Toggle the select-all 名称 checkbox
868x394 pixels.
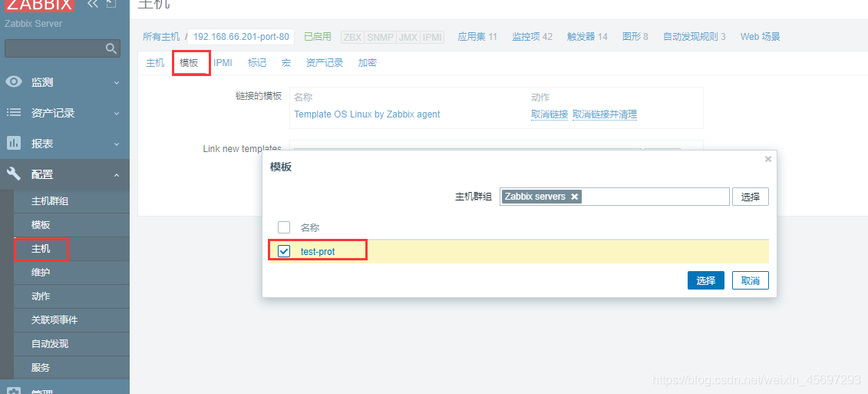tap(284, 227)
